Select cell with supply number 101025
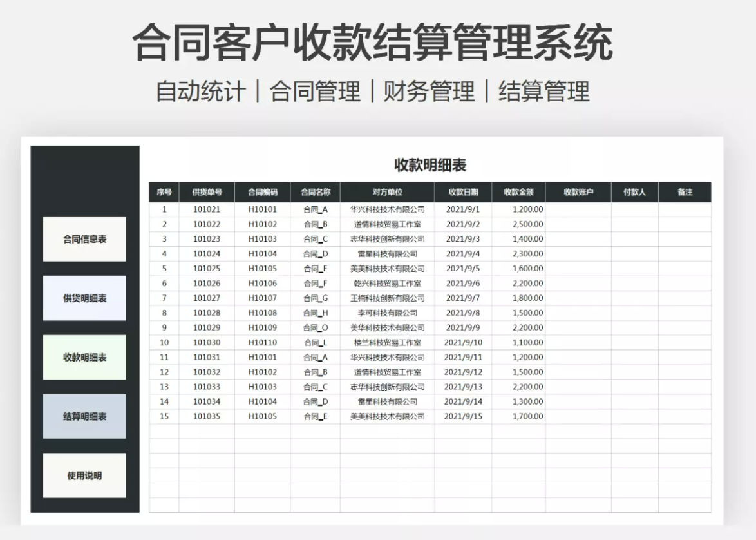The image size is (756, 540). click(x=207, y=269)
